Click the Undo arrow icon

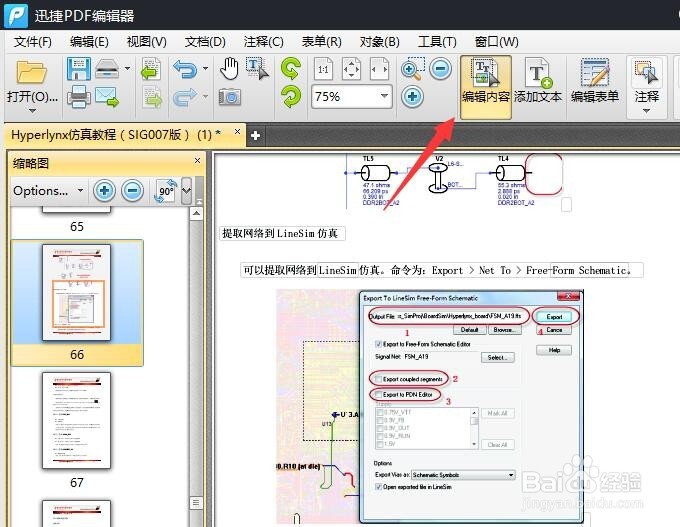coord(185,69)
